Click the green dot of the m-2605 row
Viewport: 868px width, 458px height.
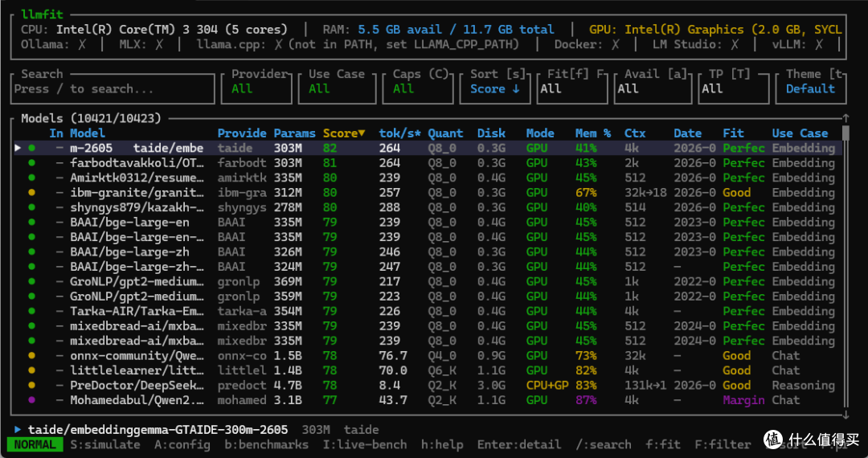[x=31, y=148]
